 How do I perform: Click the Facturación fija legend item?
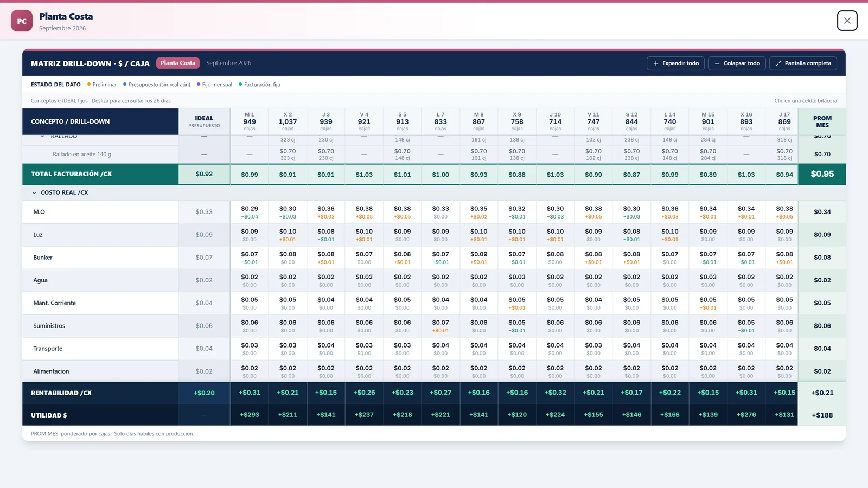click(259, 85)
